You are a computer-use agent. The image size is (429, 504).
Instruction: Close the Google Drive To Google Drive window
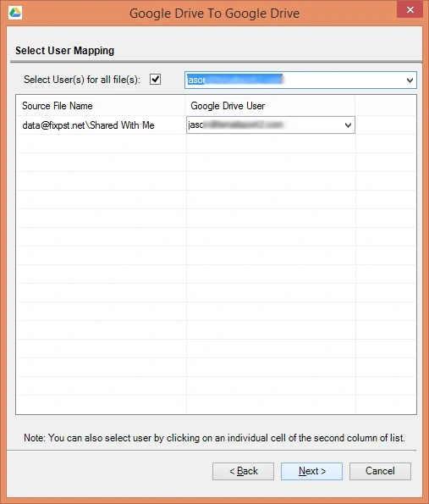tap(410, 10)
